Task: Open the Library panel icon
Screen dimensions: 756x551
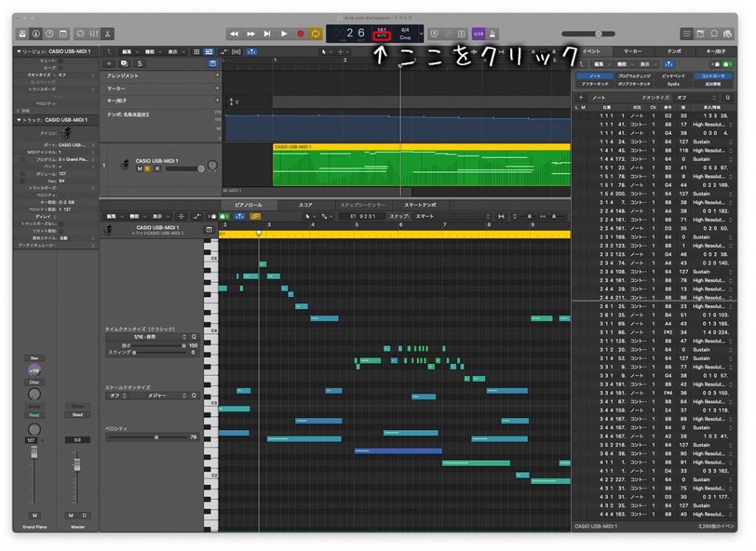Action: click(23, 34)
